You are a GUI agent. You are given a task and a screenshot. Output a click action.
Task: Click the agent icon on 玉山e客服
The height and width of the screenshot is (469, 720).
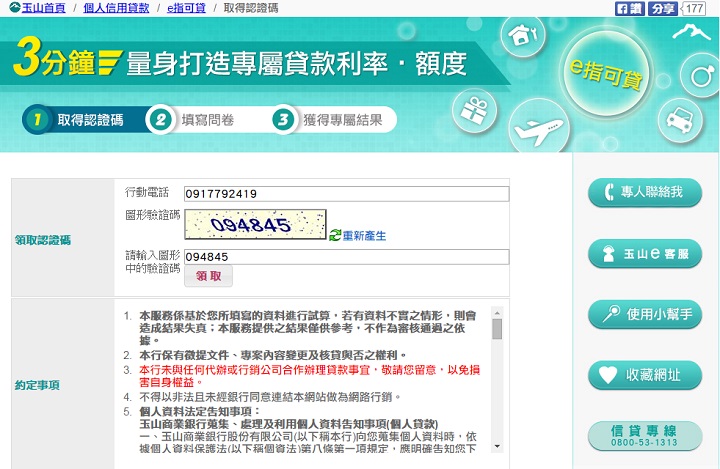pyautogui.click(x=609, y=254)
